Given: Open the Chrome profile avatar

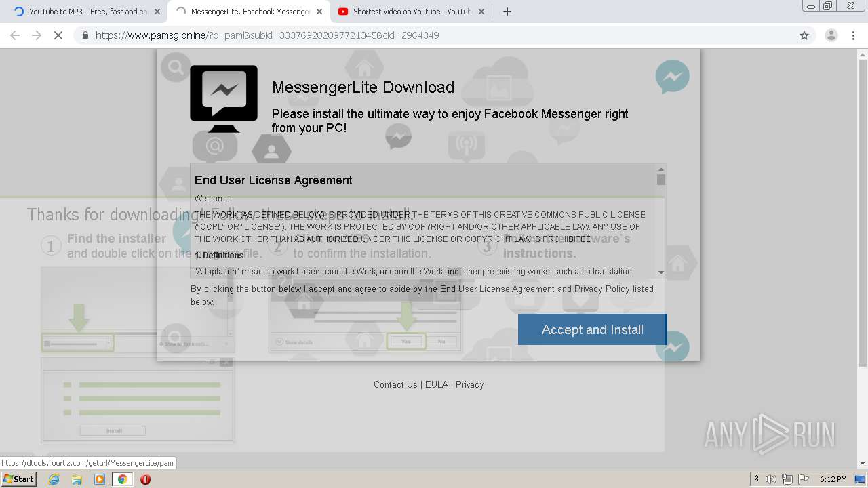Looking at the screenshot, I should [831, 35].
